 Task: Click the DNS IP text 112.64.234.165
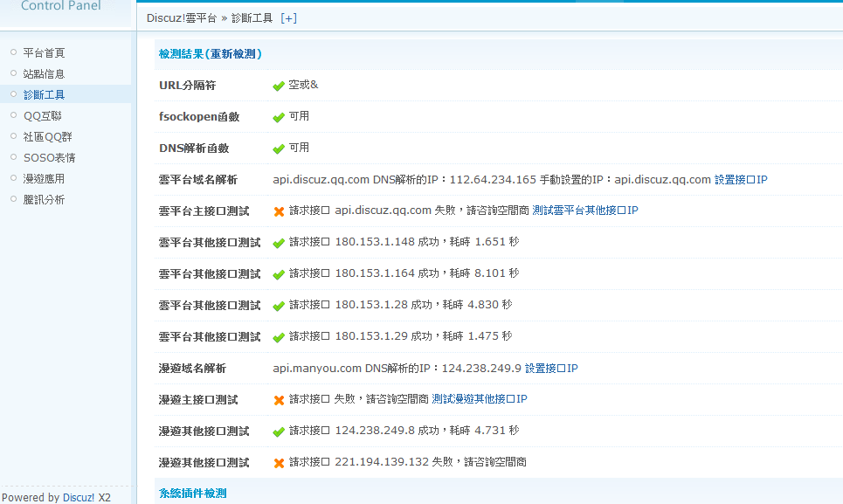tap(493, 179)
